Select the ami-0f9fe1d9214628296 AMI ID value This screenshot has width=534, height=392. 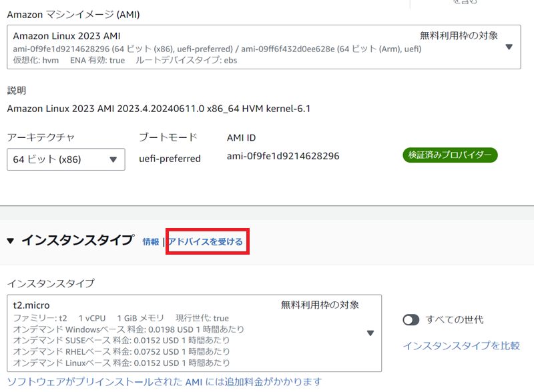(x=283, y=156)
